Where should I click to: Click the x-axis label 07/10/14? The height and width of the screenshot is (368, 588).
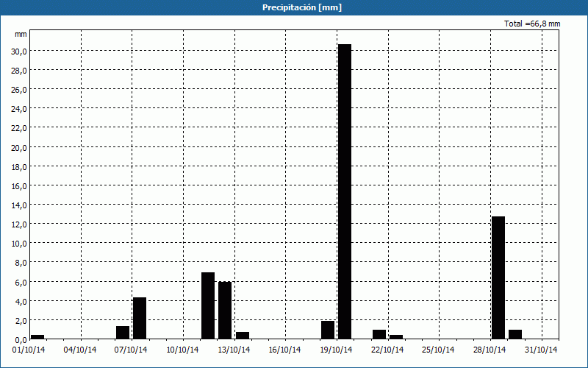[x=131, y=350]
